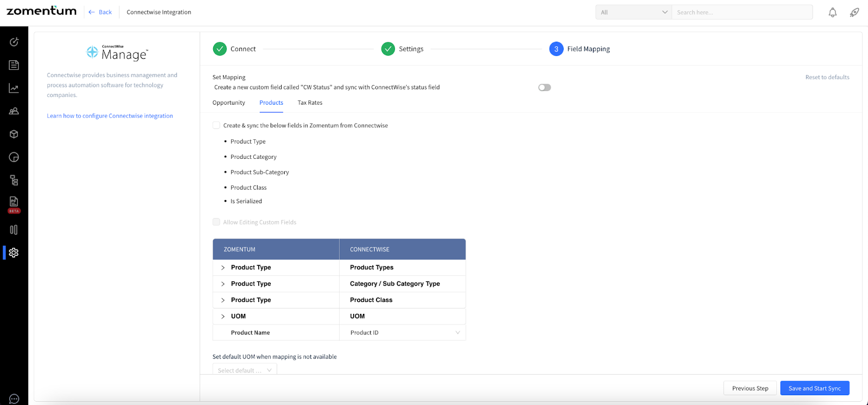Focus the Search here input field
The width and height of the screenshot is (868, 405).
pyautogui.click(x=742, y=12)
